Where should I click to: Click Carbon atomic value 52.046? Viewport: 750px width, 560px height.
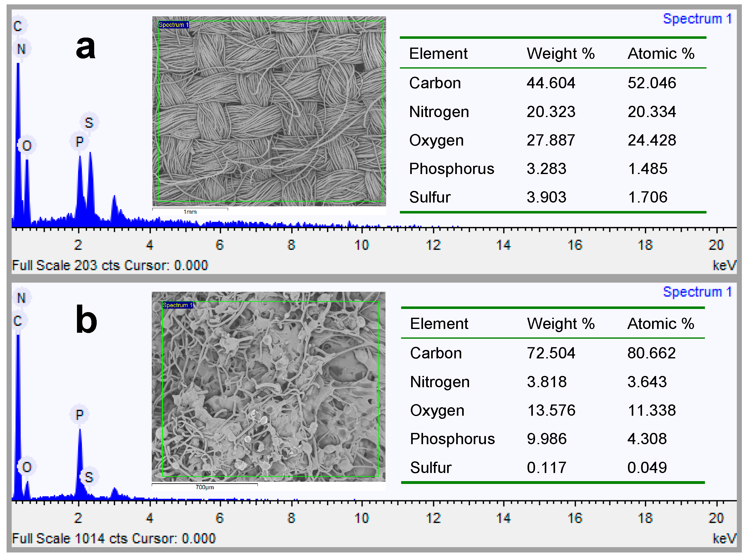point(652,83)
